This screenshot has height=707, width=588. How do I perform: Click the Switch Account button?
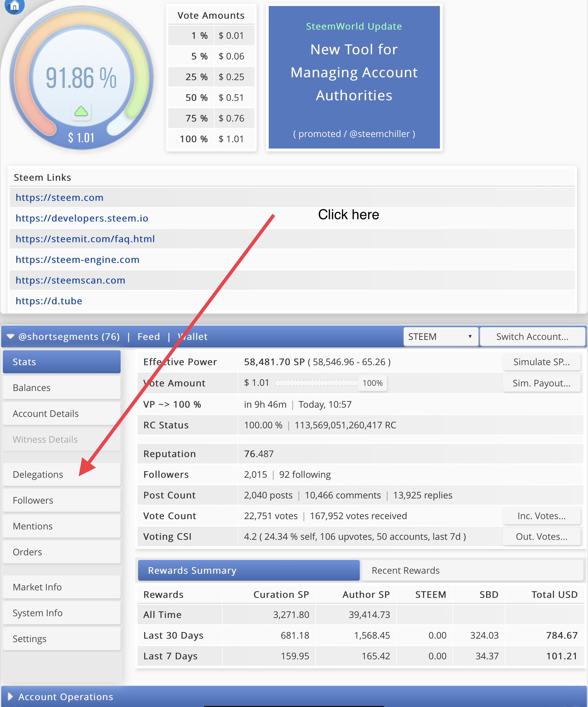click(532, 337)
